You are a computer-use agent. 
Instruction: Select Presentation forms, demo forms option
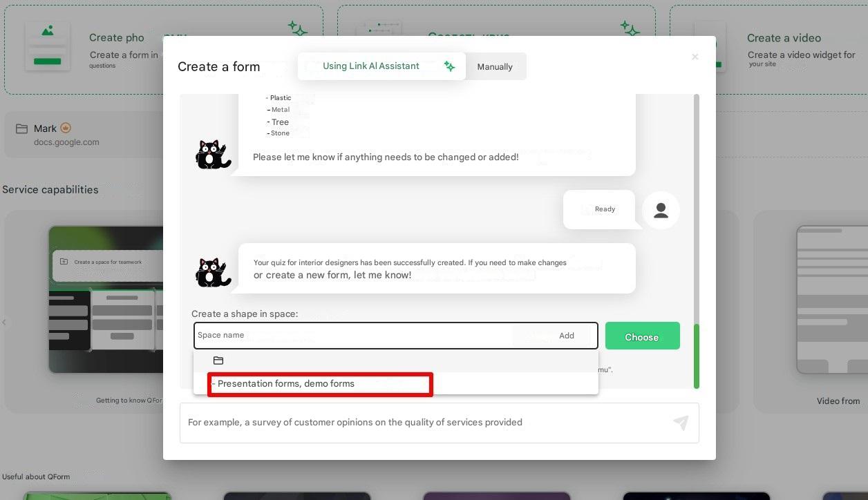(x=320, y=384)
